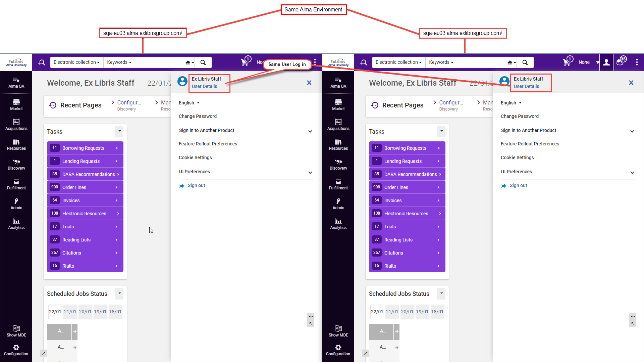Click Feature Rollout Preferences in right panel

pos(530,144)
